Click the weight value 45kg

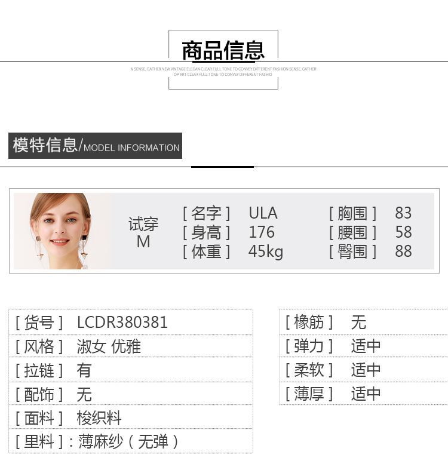point(266,251)
